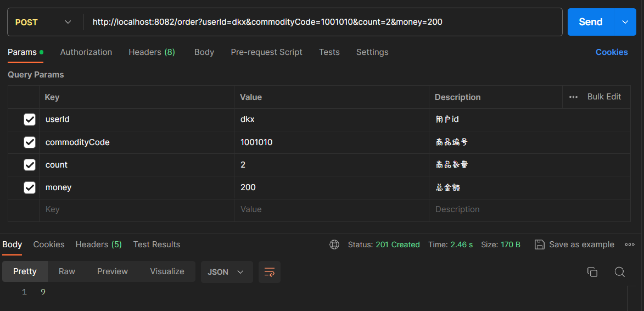Open the Headers (8) request tab
This screenshot has height=311, width=644.
click(152, 52)
